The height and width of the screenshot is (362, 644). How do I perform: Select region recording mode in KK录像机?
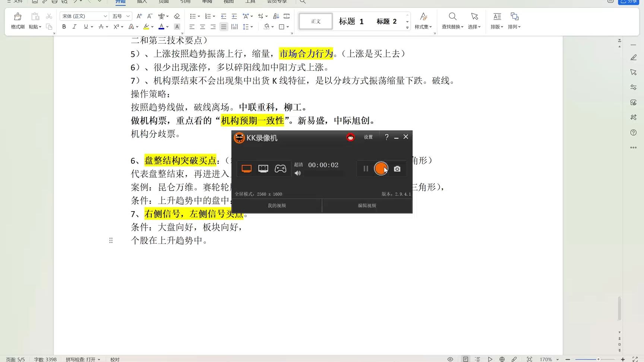pos(263,168)
